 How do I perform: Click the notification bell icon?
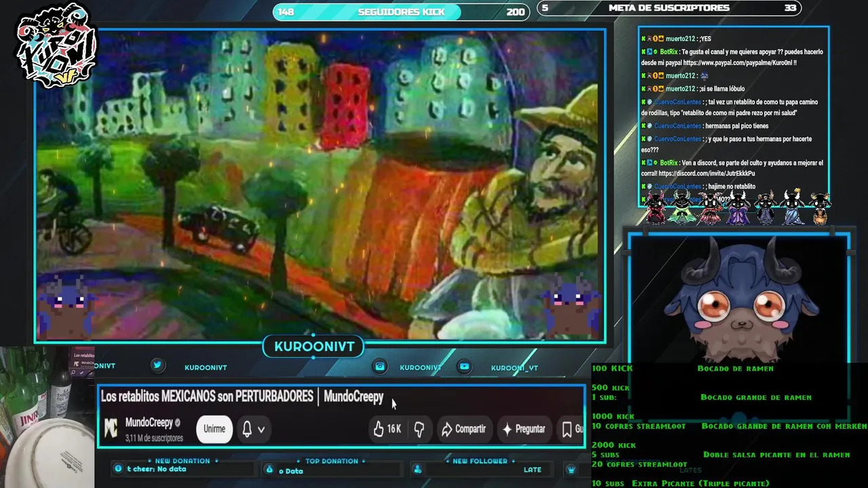pyautogui.click(x=247, y=428)
